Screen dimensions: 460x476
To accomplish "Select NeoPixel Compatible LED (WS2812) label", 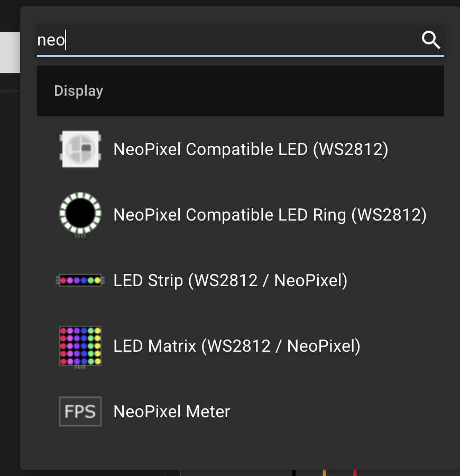I will (251, 150).
